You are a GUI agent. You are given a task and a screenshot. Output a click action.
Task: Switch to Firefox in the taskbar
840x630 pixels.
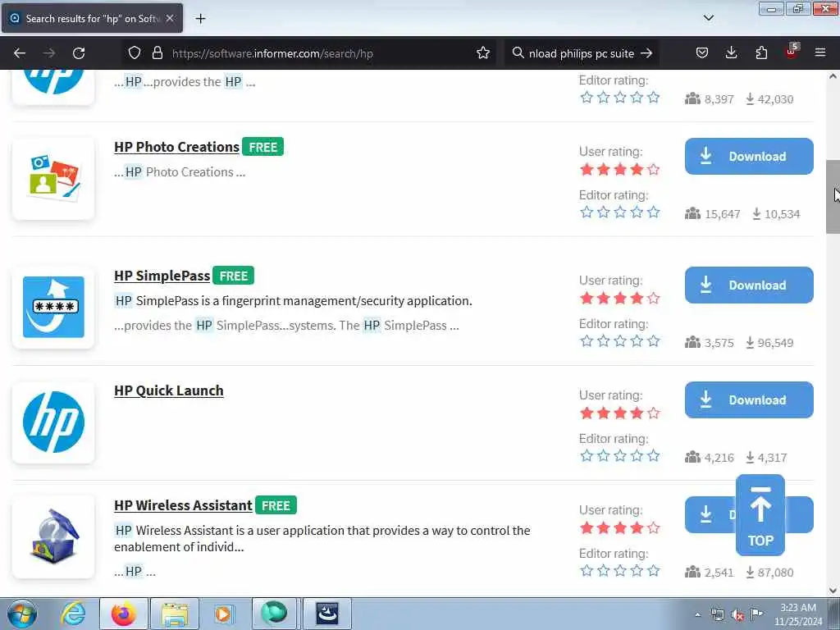[x=123, y=614]
